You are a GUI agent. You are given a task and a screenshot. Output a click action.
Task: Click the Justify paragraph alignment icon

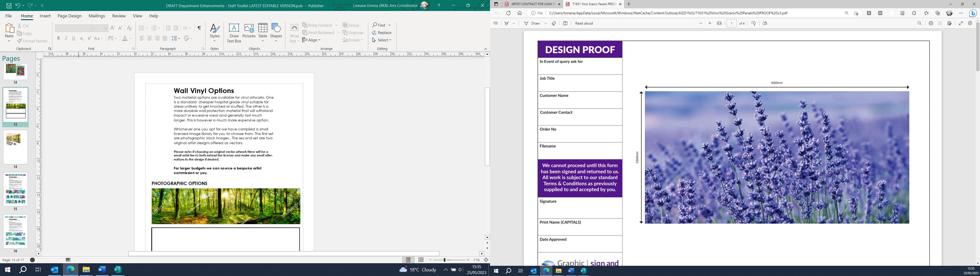[165, 39]
